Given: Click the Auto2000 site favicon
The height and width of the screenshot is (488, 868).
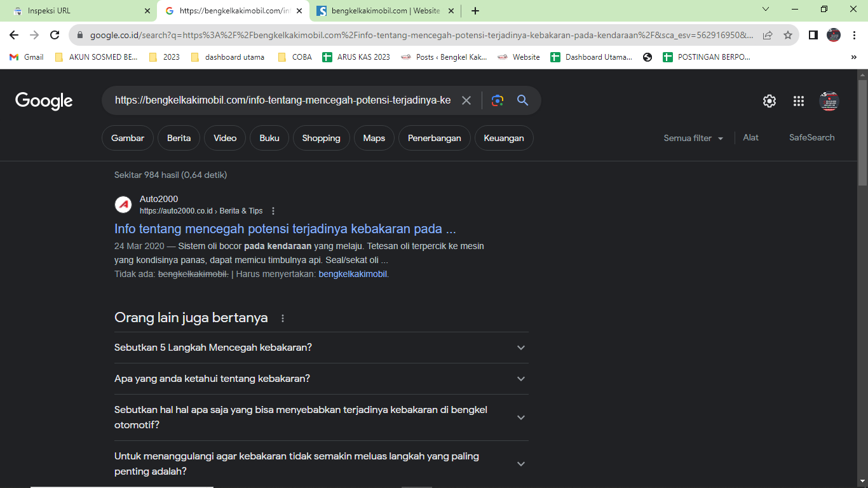Looking at the screenshot, I should coord(123,205).
